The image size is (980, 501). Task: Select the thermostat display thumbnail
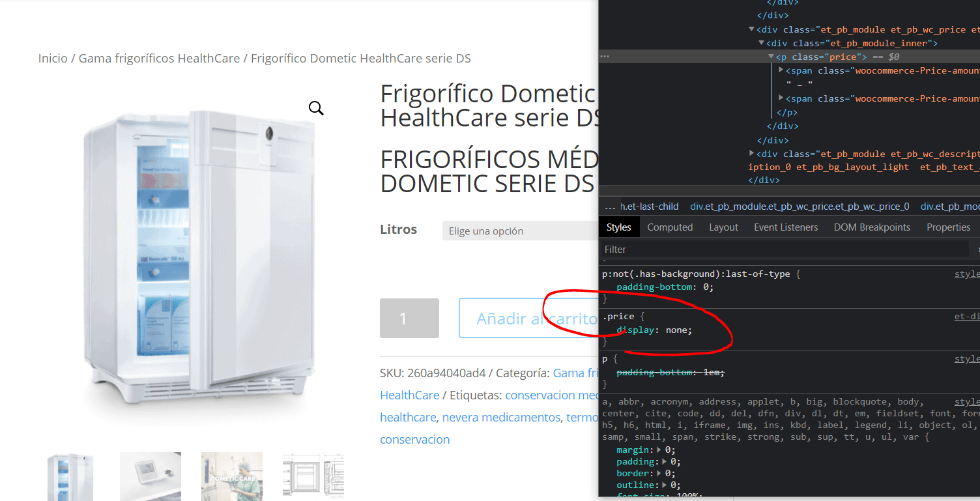(x=151, y=476)
